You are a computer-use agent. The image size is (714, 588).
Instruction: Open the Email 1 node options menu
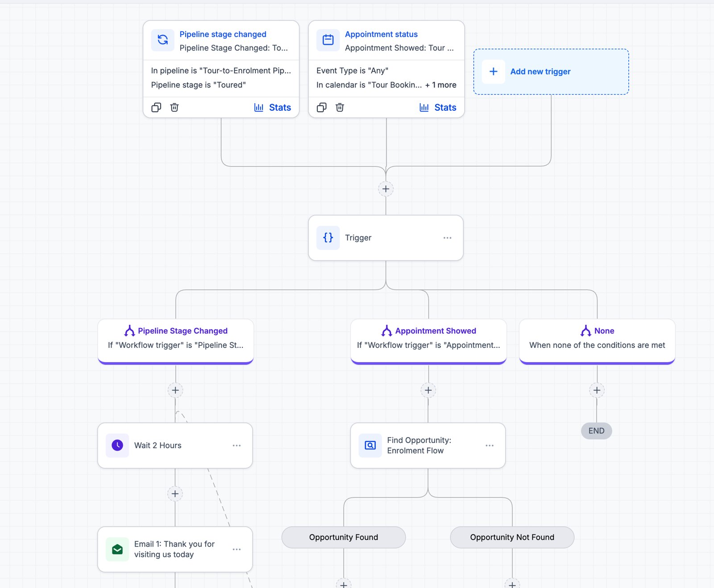tap(237, 549)
